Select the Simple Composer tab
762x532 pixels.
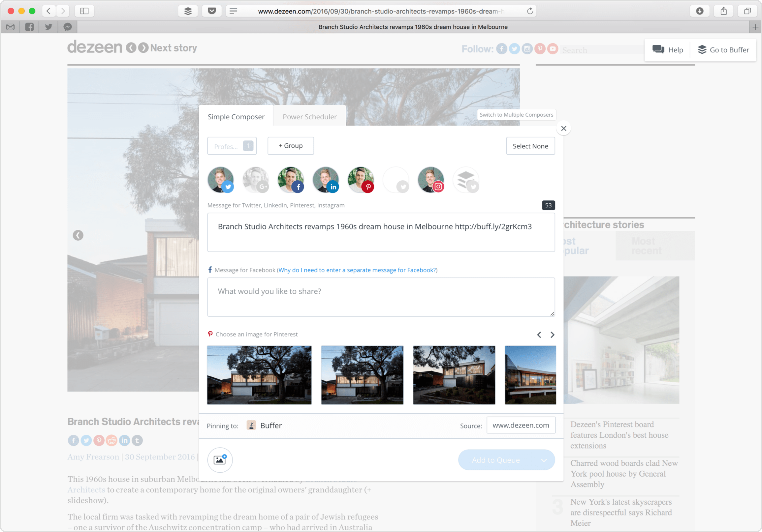tap(236, 117)
